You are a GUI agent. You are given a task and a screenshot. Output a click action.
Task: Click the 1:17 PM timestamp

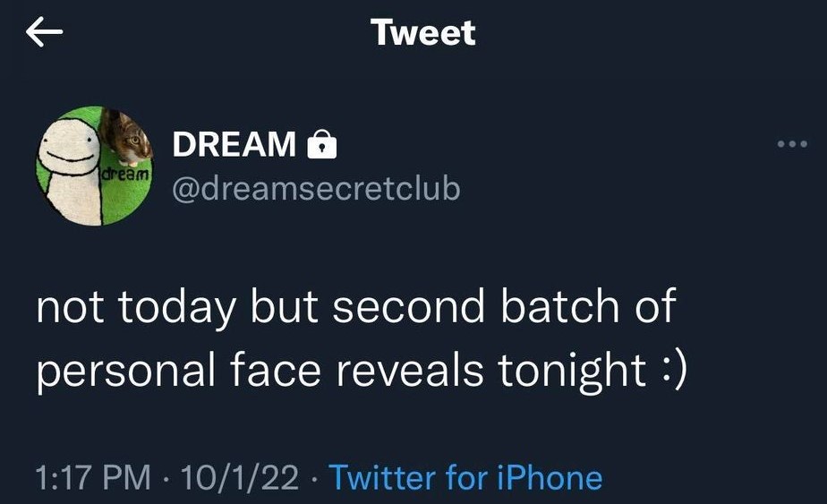[x=94, y=477]
